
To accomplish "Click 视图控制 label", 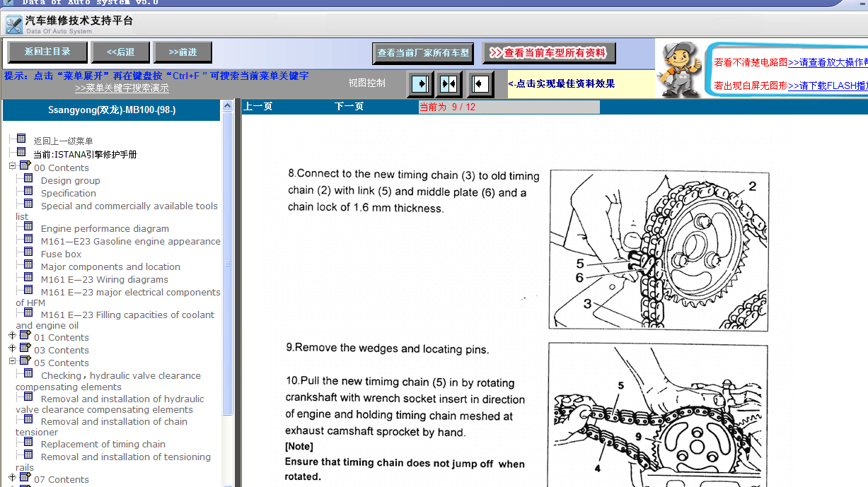I will pyautogui.click(x=366, y=83).
